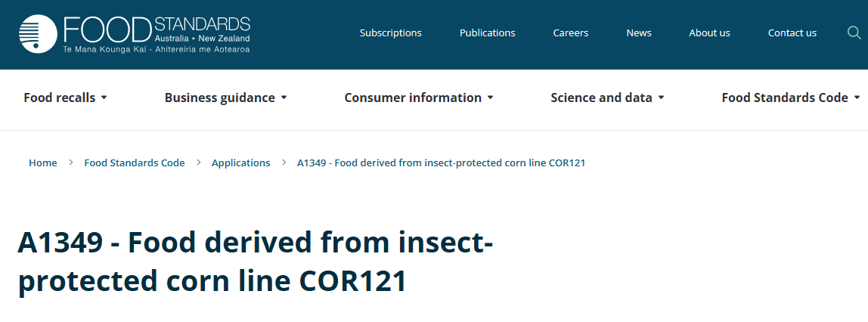
Task: Expand the Food recalls dropdown arrow
Action: (x=104, y=98)
